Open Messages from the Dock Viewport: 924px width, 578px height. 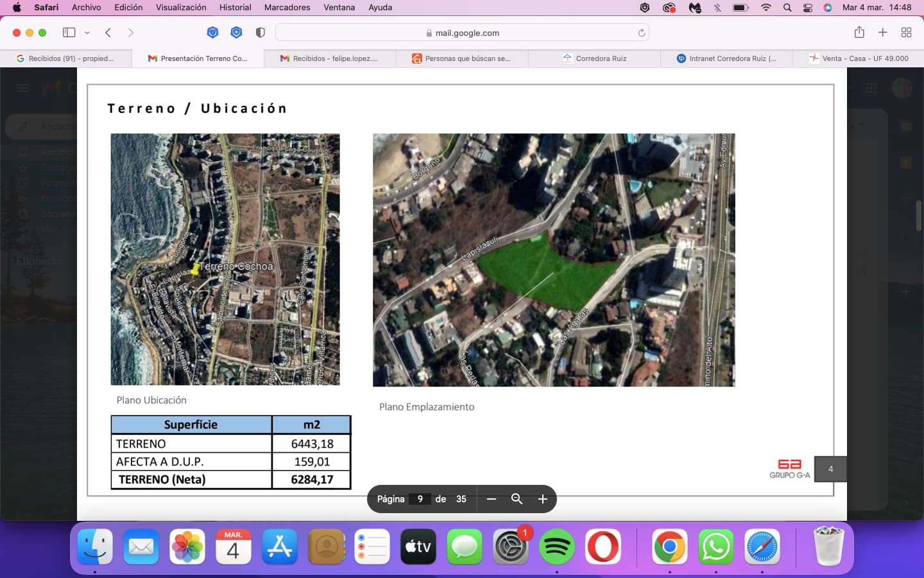(x=465, y=547)
